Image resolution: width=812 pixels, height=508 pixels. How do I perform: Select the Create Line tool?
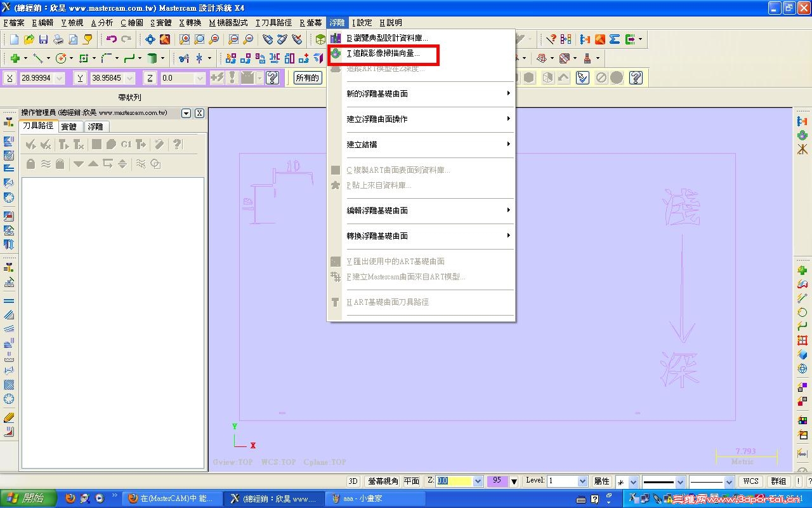(38, 58)
